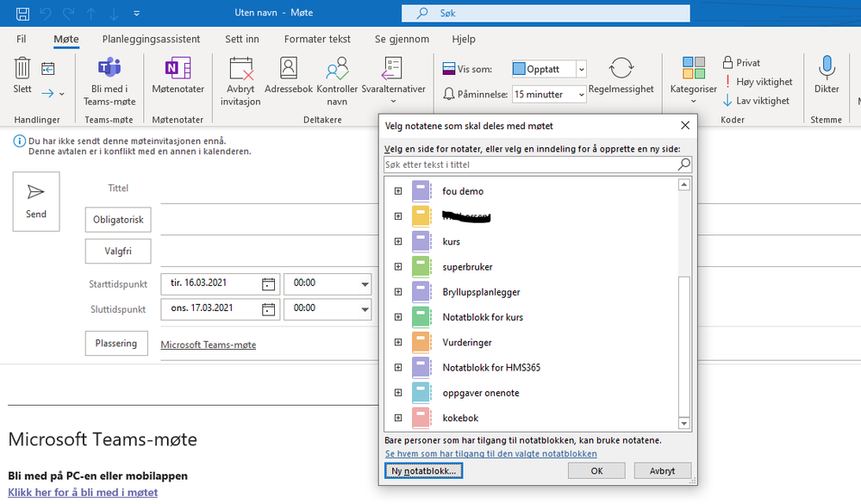This screenshot has height=504, width=861.
Task: Open the start date calendar picker
Action: 269,283
